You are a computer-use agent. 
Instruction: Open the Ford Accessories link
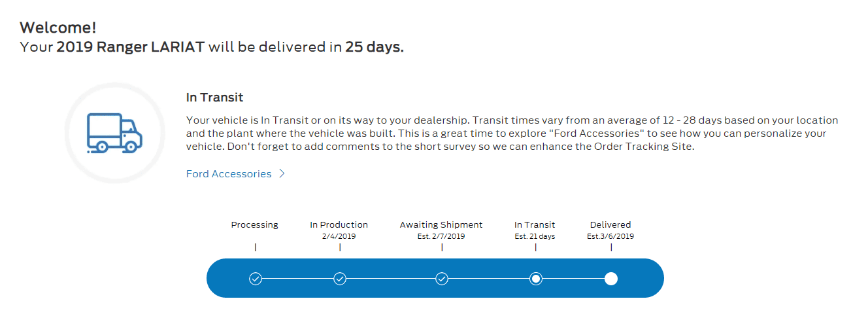tap(229, 174)
